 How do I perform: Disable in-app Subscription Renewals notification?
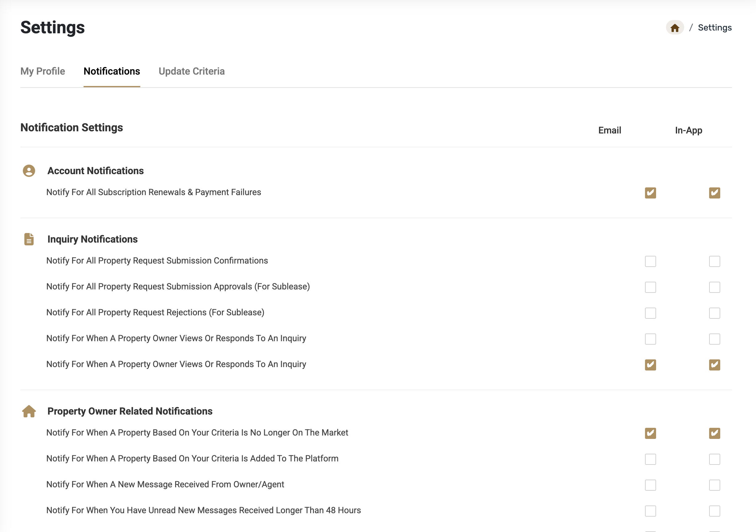(x=714, y=193)
